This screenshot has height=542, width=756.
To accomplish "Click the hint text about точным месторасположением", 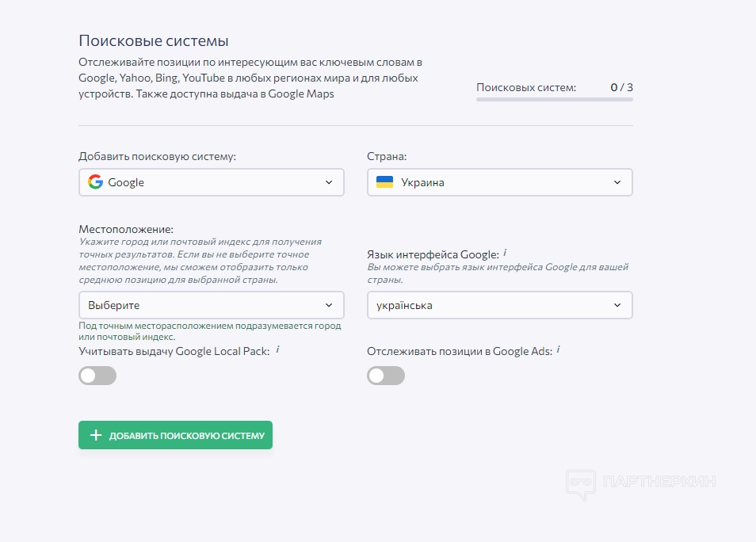I will [x=210, y=330].
